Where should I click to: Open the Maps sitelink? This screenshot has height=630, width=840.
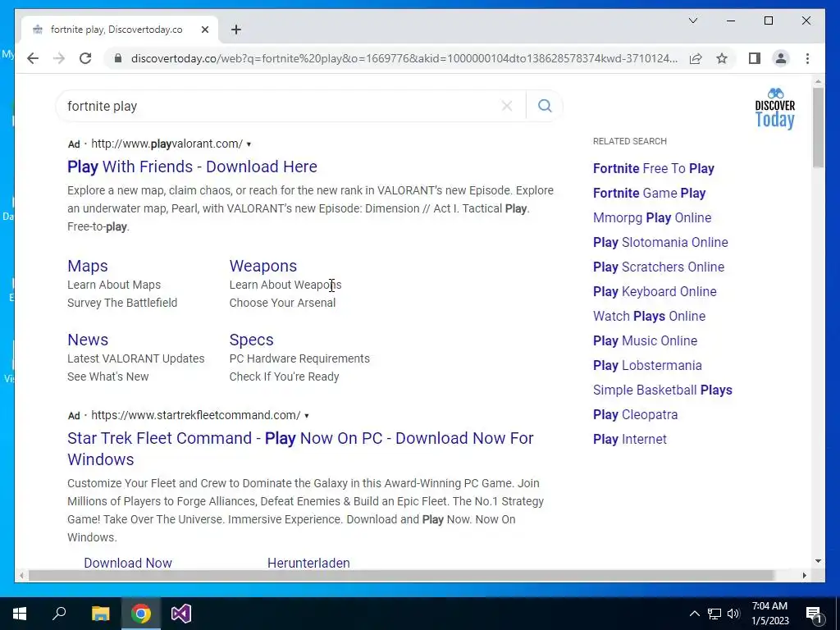click(88, 266)
